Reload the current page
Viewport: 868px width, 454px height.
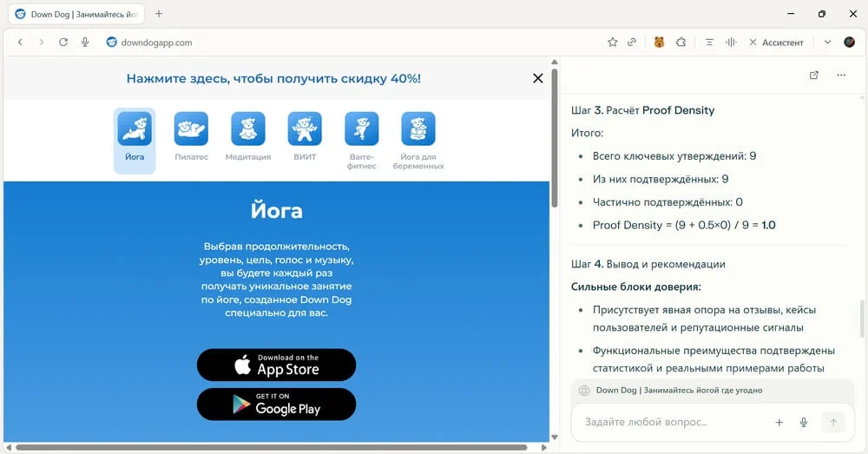(x=63, y=42)
